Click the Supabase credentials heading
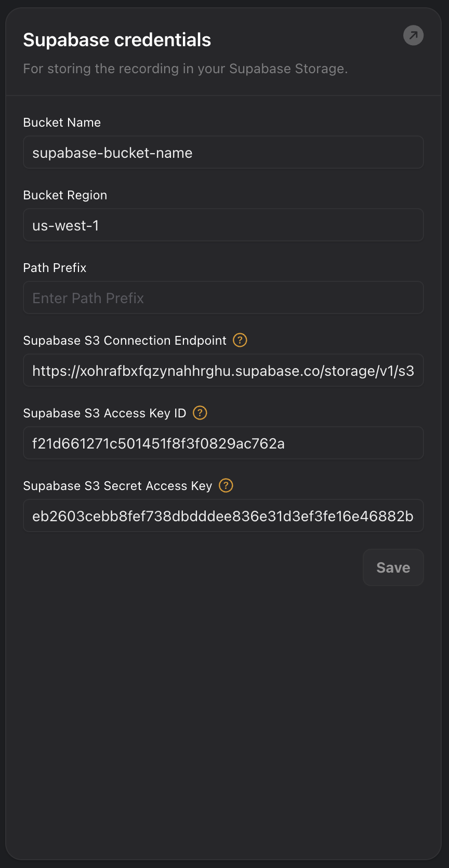Screen dimensions: 449x868 (x=117, y=40)
